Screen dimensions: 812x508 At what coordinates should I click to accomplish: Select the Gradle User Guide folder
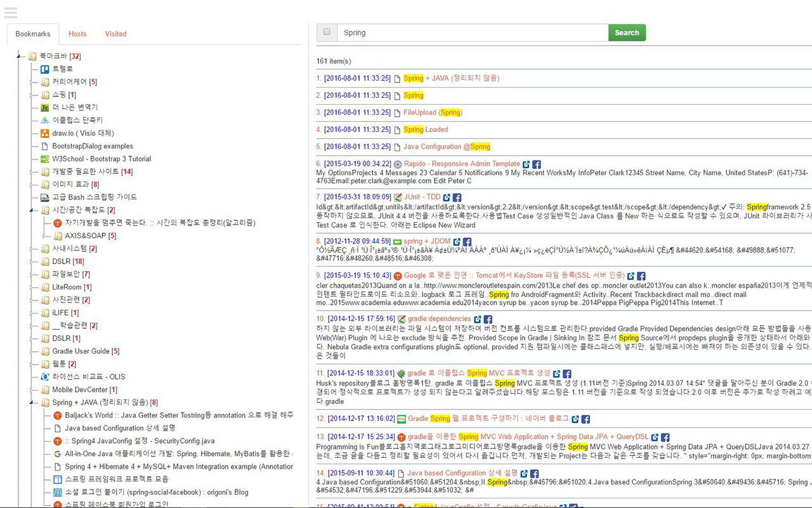pos(86,351)
